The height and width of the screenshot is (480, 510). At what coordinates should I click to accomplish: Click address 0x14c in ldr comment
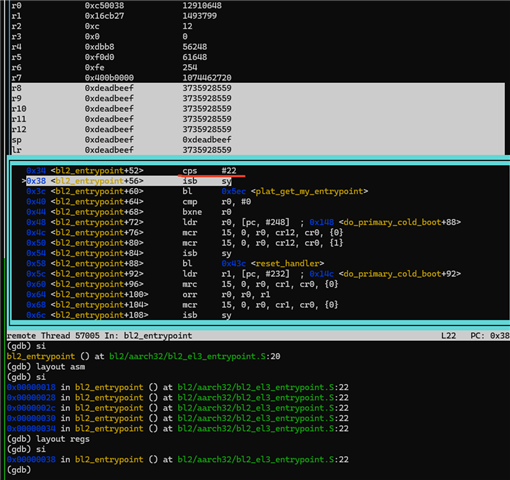(321, 274)
